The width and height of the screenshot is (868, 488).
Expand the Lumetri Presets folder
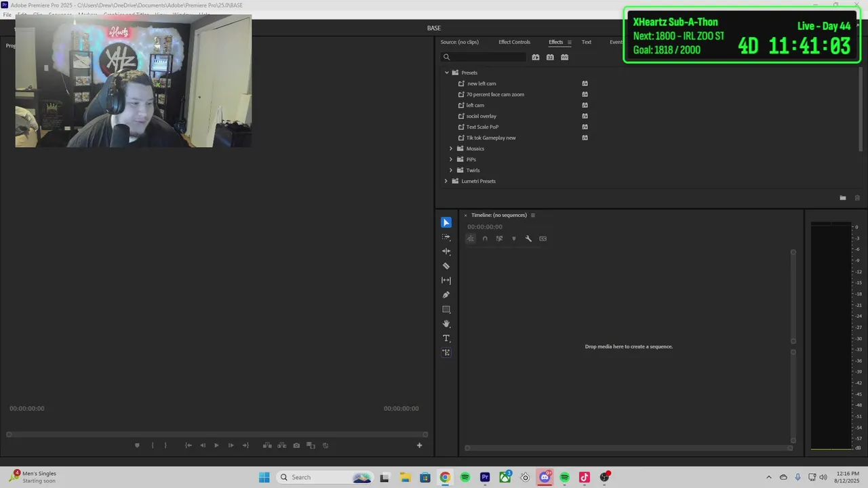click(446, 181)
